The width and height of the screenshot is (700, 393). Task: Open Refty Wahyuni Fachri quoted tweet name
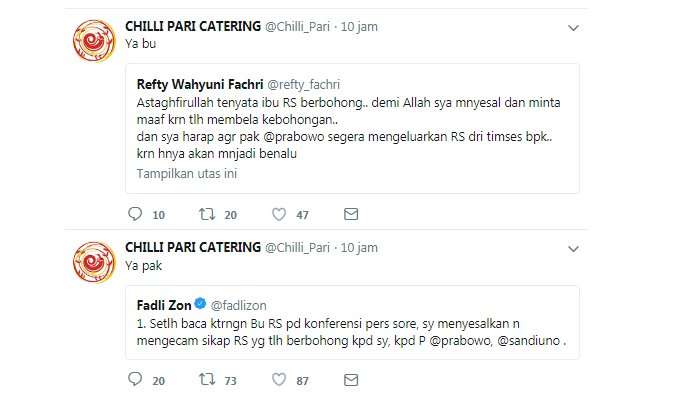tap(200, 84)
